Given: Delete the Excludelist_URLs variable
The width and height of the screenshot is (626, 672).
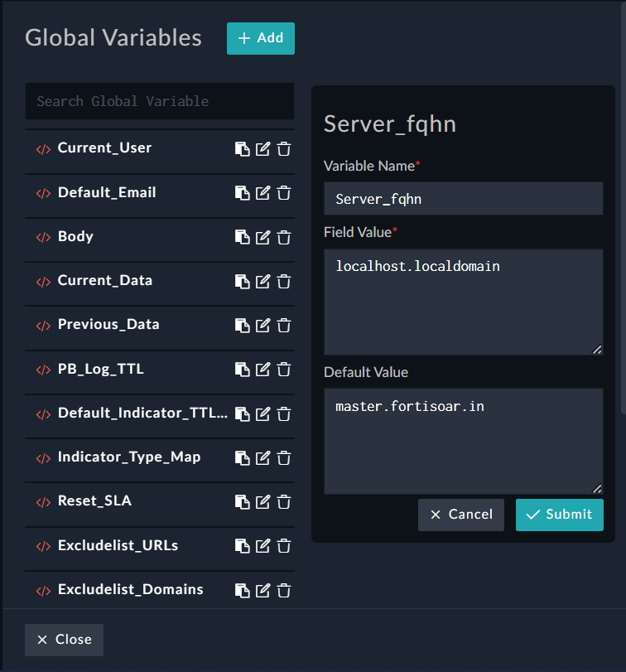Looking at the screenshot, I should pos(284,545).
